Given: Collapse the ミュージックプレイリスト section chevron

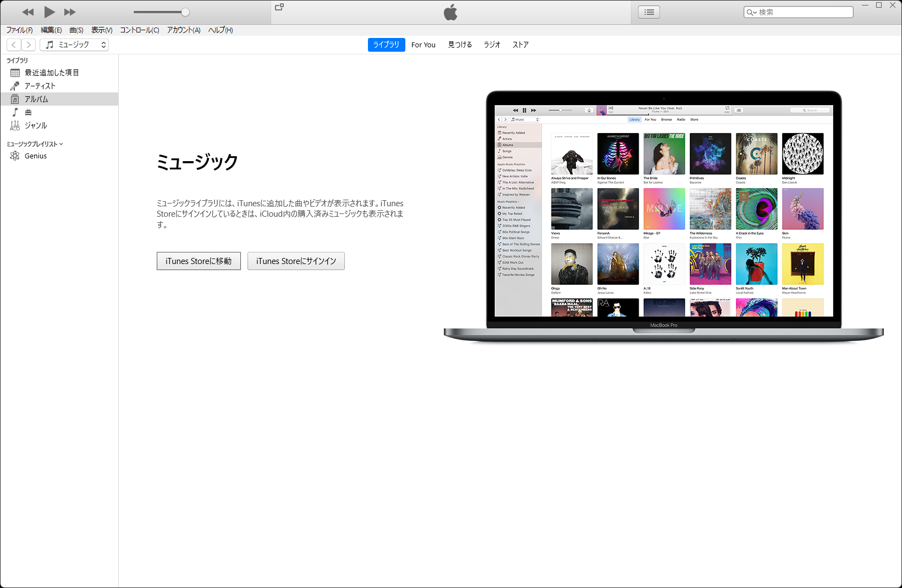Looking at the screenshot, I should point(61,144).
